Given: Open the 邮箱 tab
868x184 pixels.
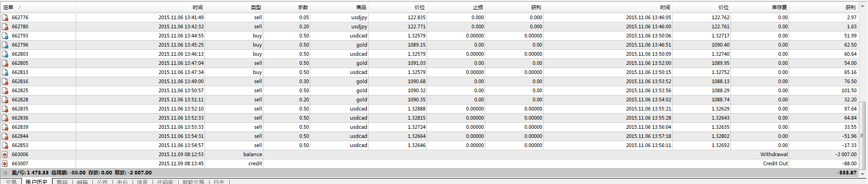Looking at the screenshot, I should coord(82,182).
